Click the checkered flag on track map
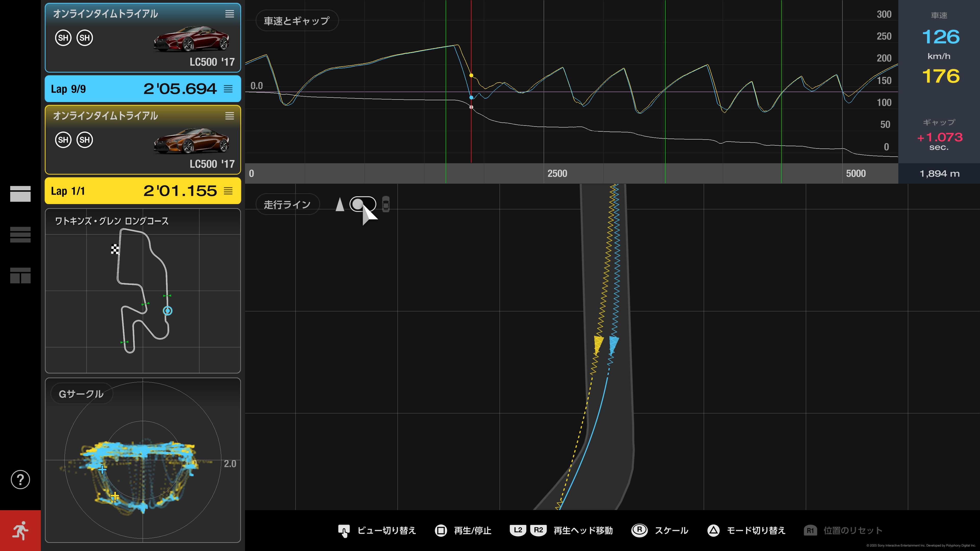This screenshot has width=980, height=551. click(115, 249)
